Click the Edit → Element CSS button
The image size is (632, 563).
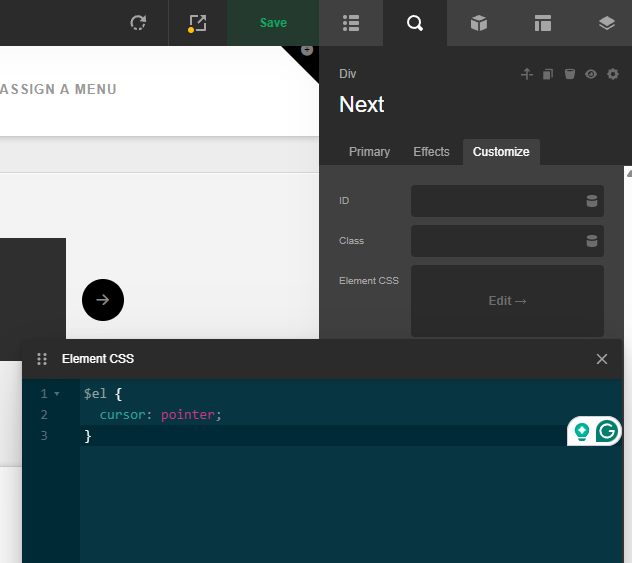507,301
